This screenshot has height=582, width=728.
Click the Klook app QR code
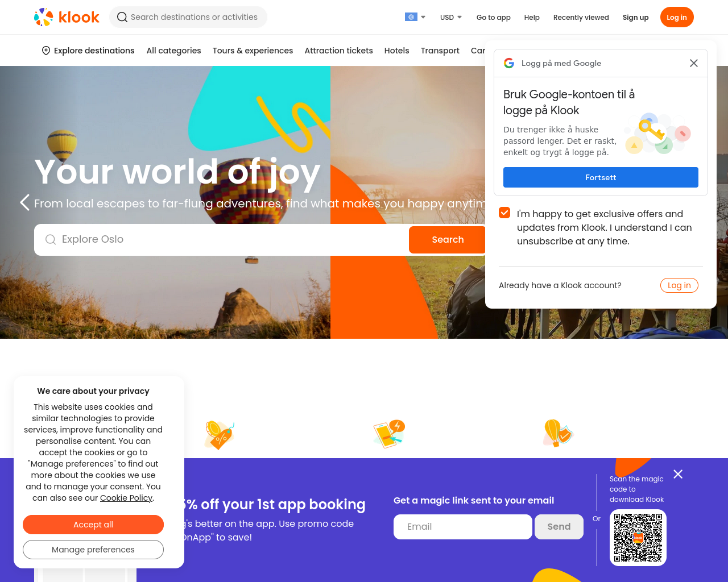point(638,538)
